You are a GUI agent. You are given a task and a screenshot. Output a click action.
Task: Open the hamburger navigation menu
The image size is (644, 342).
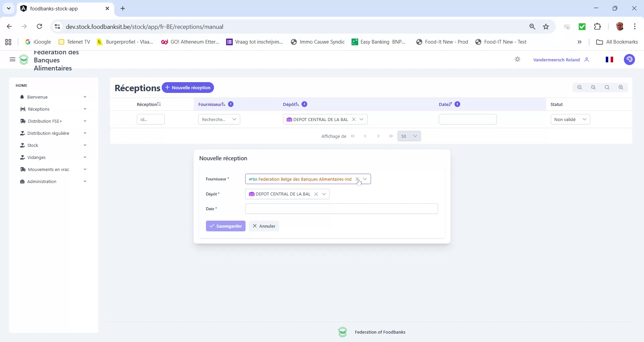click(12, 59)
